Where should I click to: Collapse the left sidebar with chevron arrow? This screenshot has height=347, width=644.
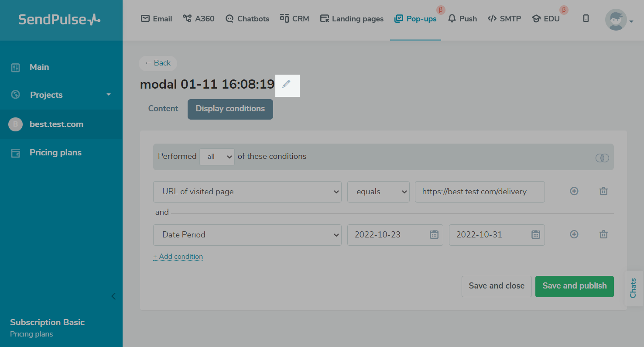(x=113, y=296)
